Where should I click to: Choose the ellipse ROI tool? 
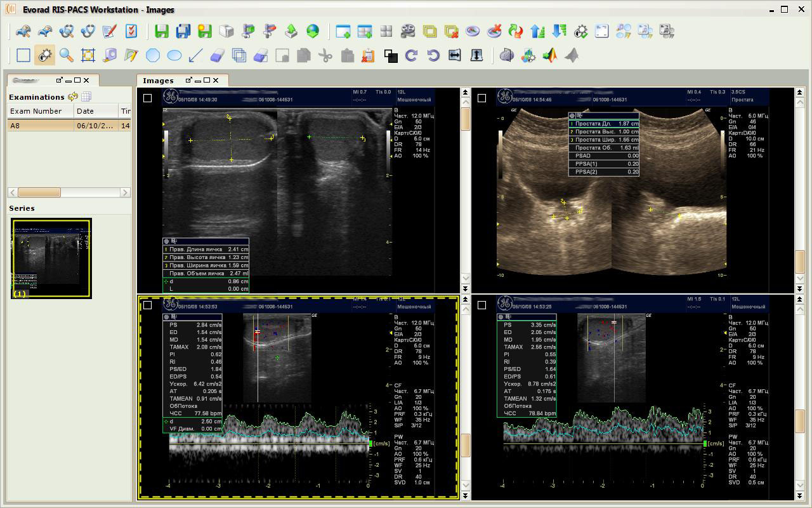174,55
